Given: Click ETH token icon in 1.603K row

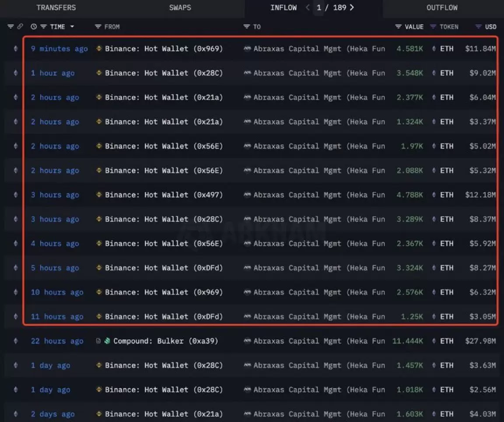Looking at the screenshot, I should click(434, 414).
